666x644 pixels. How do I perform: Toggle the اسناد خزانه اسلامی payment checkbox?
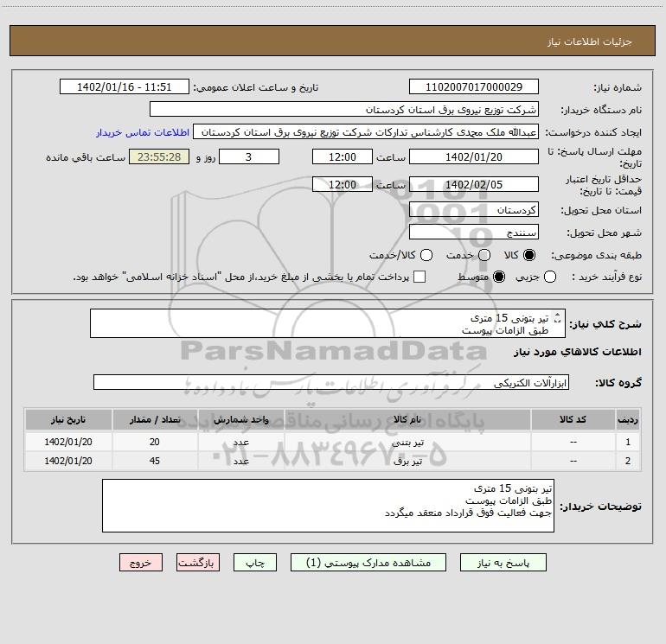coord(419,277)
